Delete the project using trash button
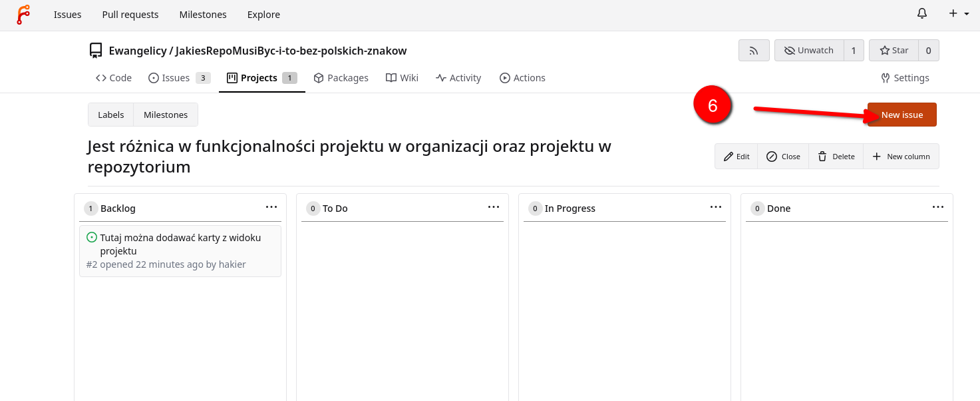980x401 pixels. tap(836, 157)
